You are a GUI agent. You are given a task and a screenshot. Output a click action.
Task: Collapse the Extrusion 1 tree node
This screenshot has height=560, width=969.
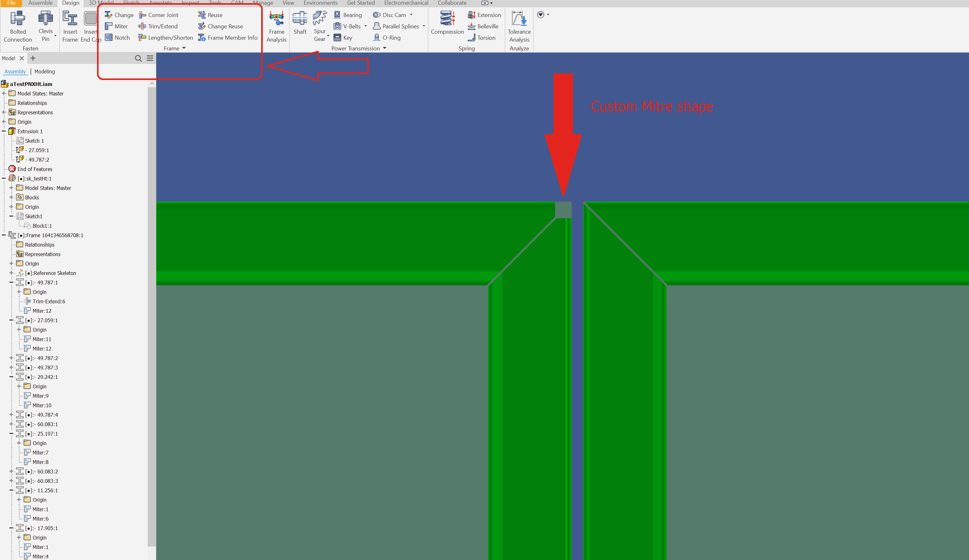click(4, 131)
